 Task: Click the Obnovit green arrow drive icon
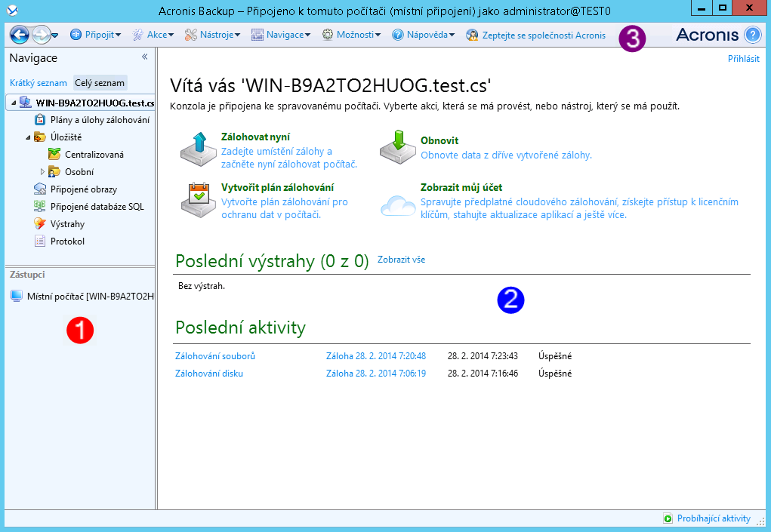coord(398,147)
